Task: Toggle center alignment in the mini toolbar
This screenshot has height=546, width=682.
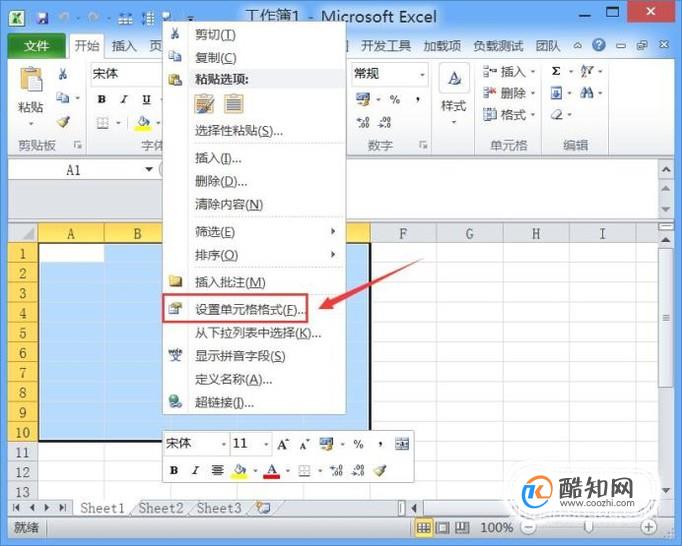Action: 217,470
